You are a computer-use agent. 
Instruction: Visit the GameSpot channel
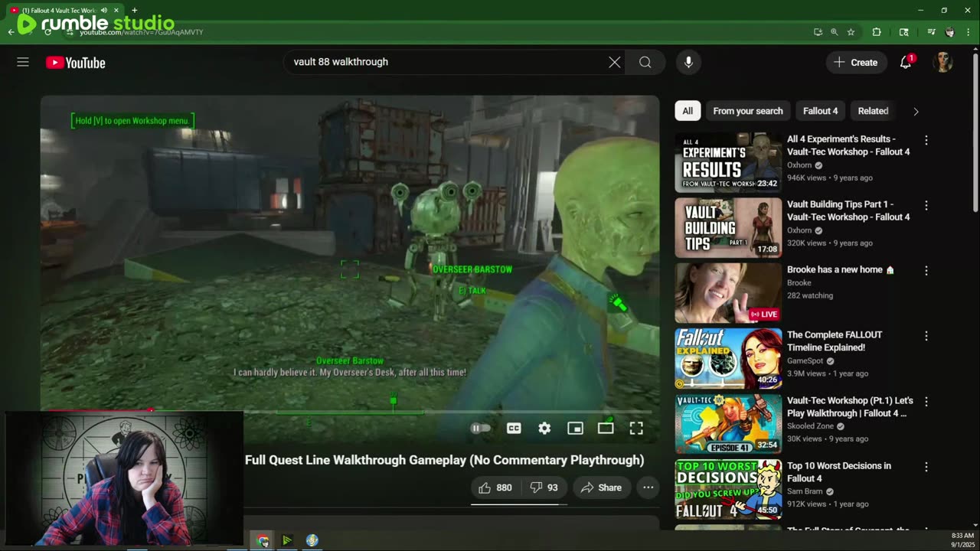(805, 360)
